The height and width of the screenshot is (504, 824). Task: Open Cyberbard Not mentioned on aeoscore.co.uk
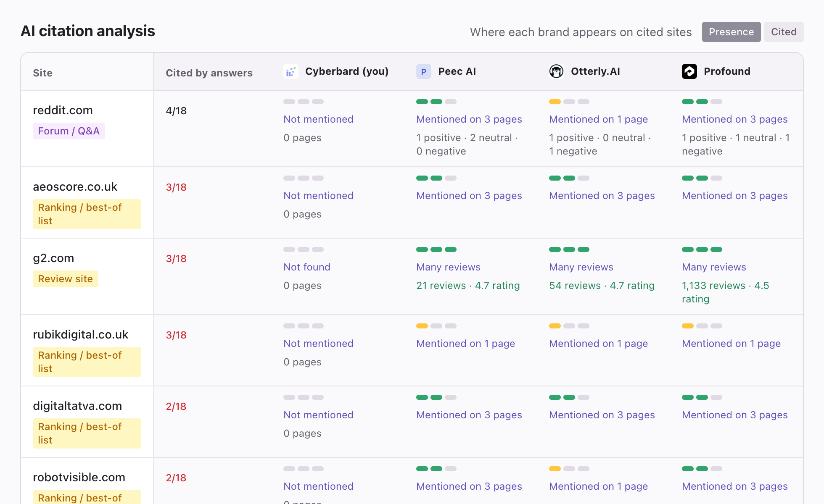pyautogui.click(x=318, y=196)
